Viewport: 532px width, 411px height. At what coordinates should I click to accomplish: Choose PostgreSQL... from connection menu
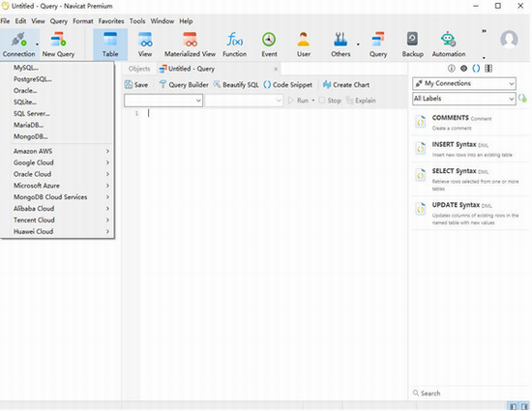33,79
